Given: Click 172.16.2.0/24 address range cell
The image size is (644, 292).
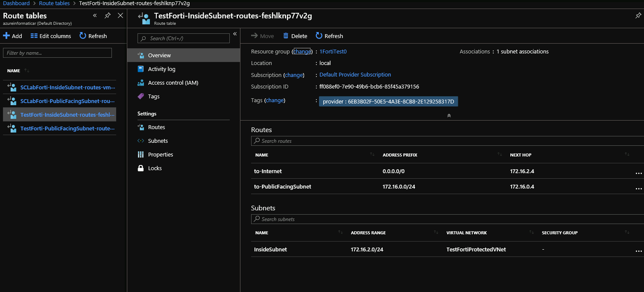Looking at the screenshot, I should point(367,249).
